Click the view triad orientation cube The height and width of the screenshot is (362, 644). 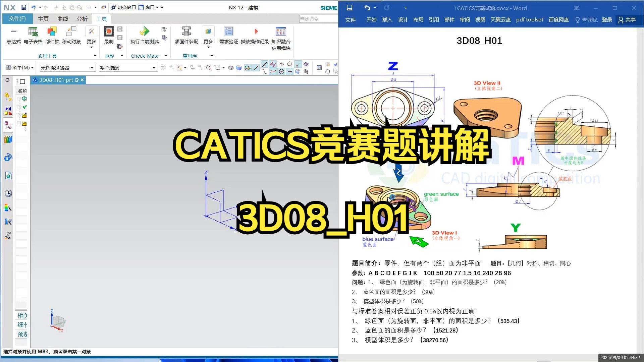(x=58, y=321)
